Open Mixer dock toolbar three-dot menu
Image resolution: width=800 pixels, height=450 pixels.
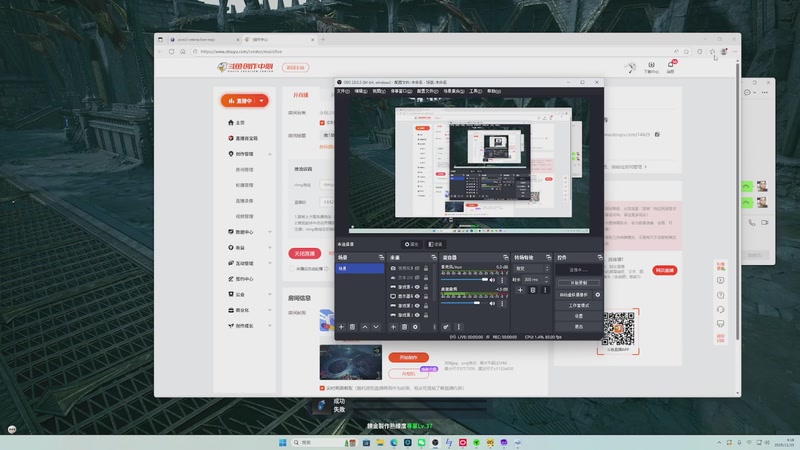pyautogui.click(x=458, y=327)
